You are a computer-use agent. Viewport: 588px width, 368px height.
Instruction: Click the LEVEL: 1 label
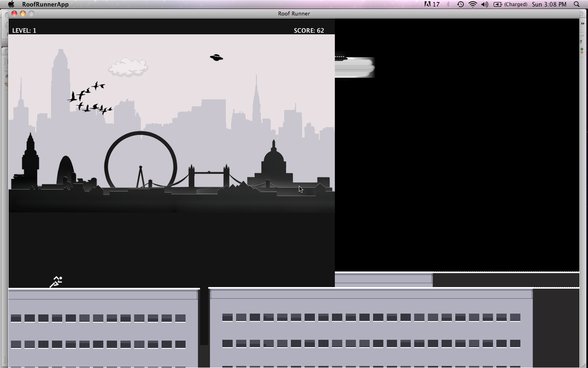point(24,31)
